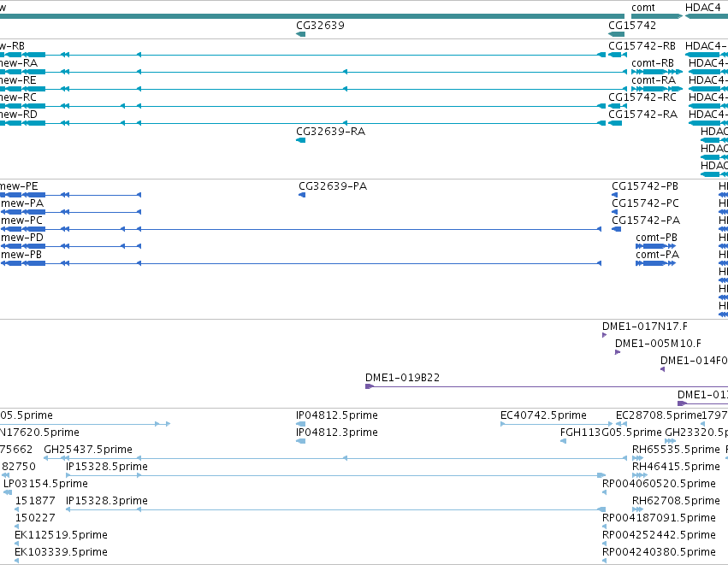
Task: Select the IP04812.3prime EST glyph
Action: [x=301, y=442]
